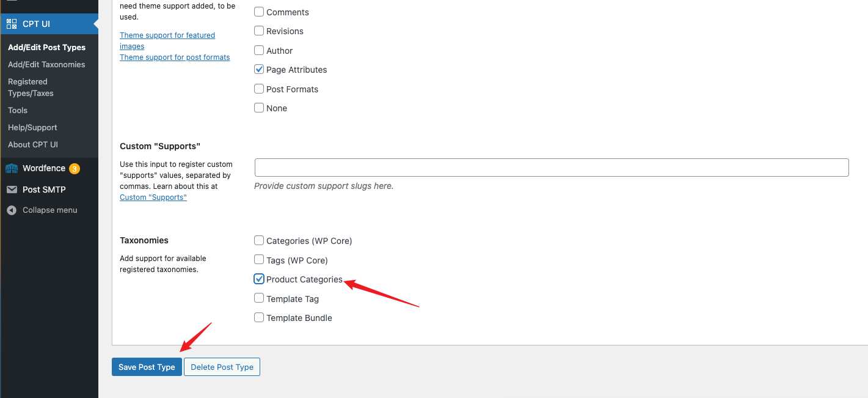Click the Post SMTP envelope icon

(12, 190)
